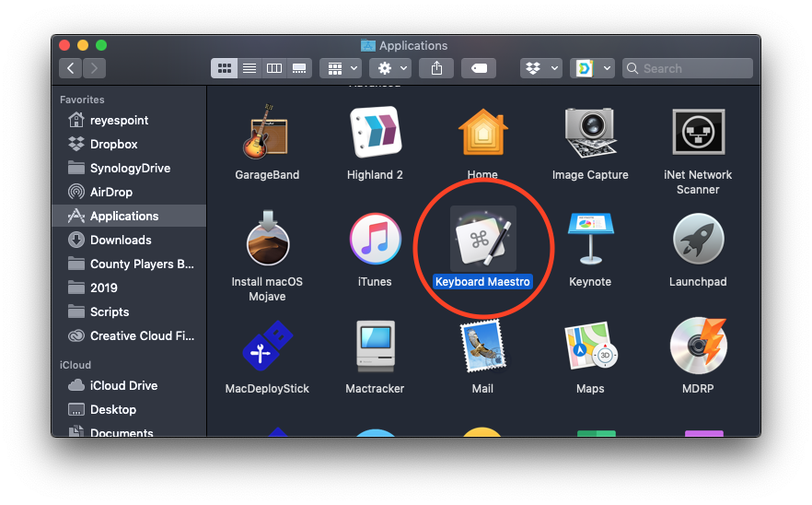The width and height of the screenshot is (812, 505).
Task: Open Downloads in the sidebar
Action: pos(129,240)
